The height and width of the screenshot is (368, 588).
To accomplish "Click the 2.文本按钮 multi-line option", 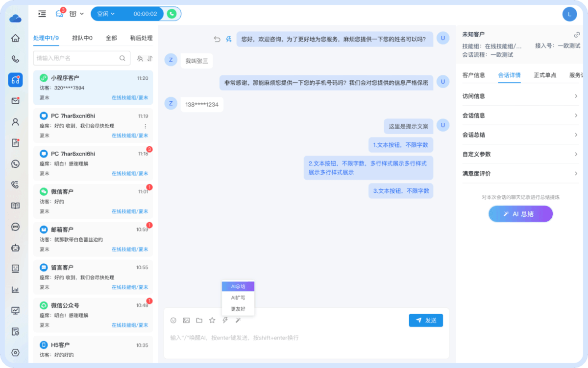I will point(368,168).
